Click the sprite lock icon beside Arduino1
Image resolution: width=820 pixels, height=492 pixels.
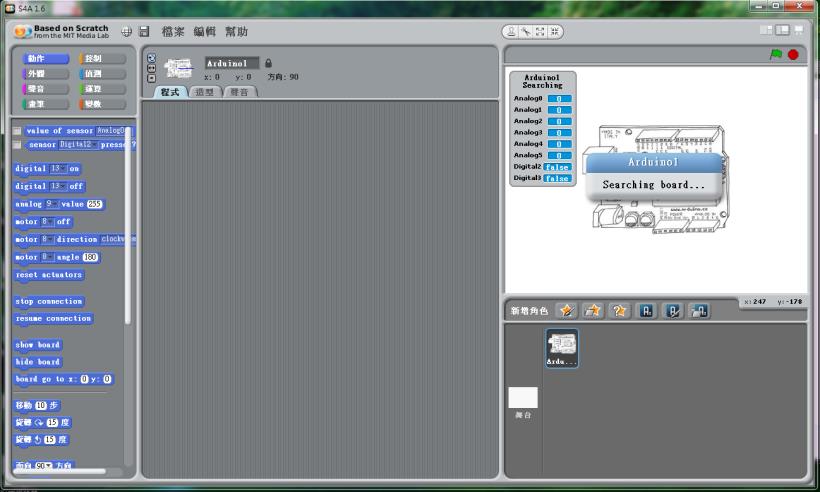(269, 63)
